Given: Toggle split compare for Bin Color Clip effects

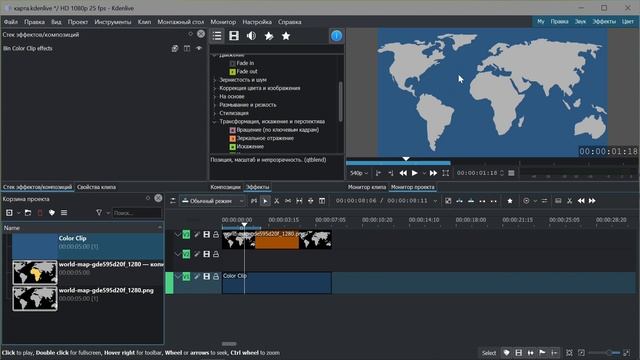Looking at the screenshot, I should 187,49.
